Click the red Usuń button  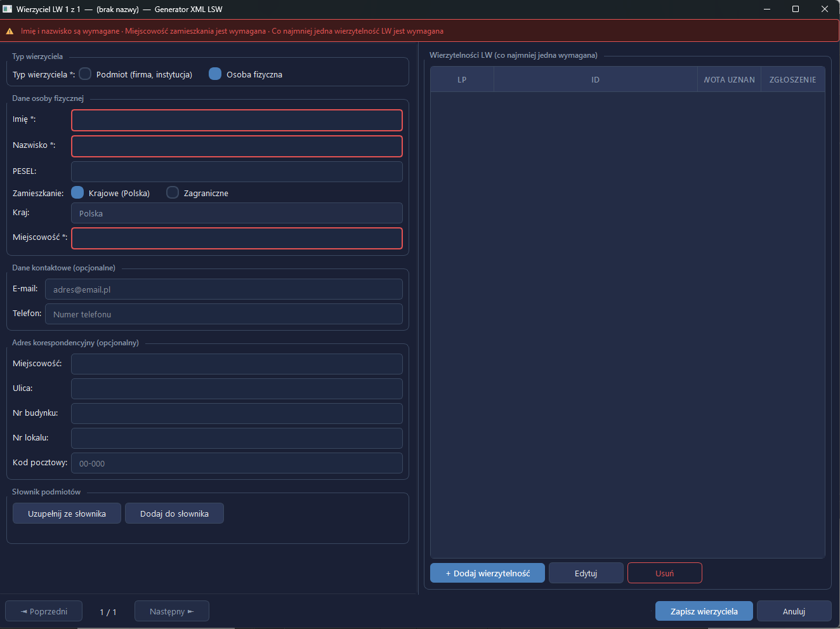click(x=664, y=573)
